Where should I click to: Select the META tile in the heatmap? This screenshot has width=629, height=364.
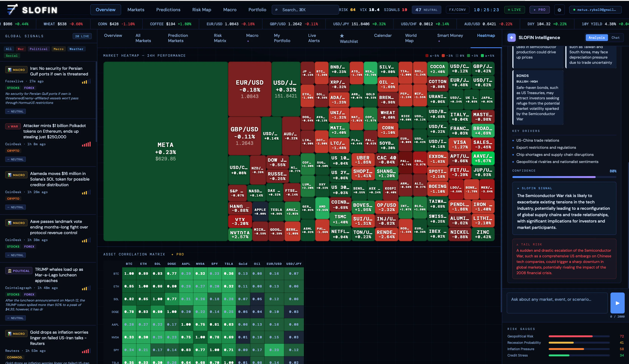click(166, 151)
